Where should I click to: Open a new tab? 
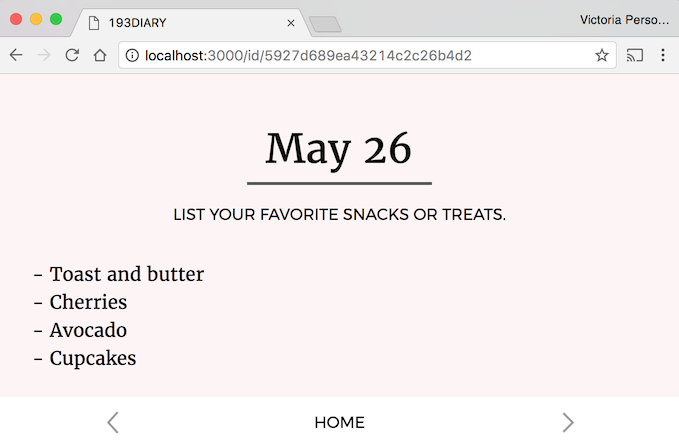tap(325, 23)
